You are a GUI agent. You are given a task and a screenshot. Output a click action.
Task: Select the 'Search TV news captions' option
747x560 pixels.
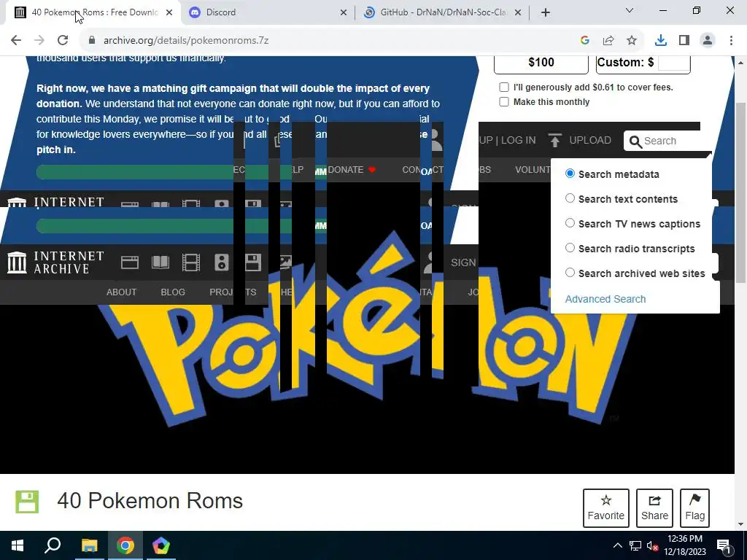pos(570,223)
